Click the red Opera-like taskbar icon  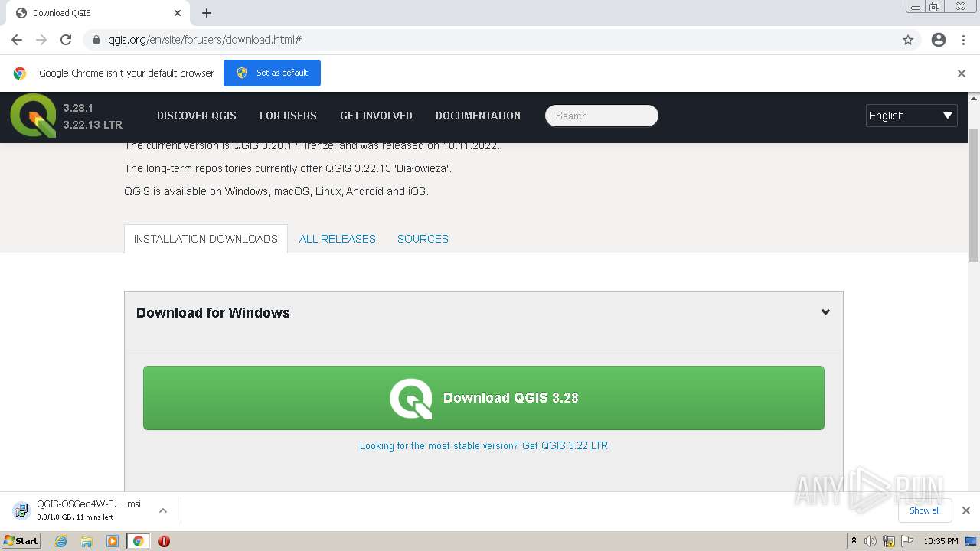pos(164,541)
